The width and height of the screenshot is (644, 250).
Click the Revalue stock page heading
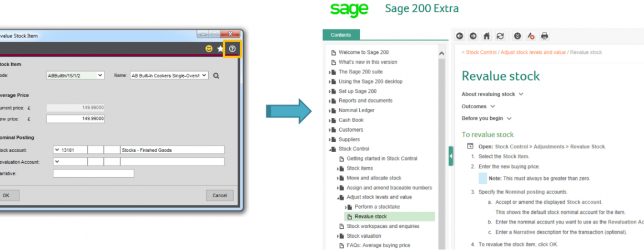[501, 76]
